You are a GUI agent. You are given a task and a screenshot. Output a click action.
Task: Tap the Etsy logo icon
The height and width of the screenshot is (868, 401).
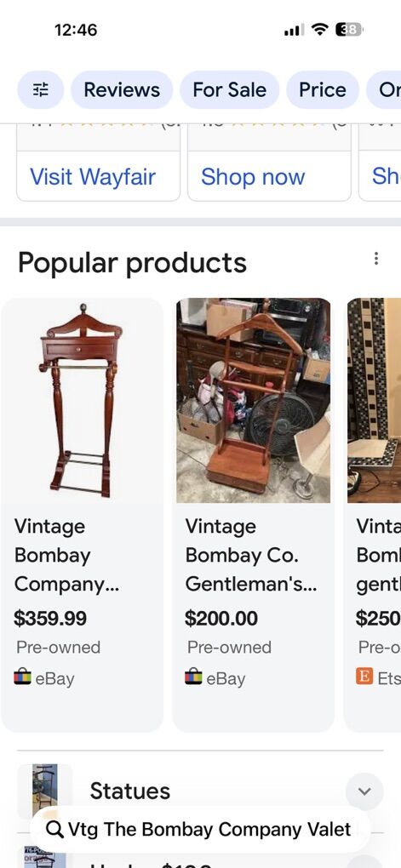(364, 677)
